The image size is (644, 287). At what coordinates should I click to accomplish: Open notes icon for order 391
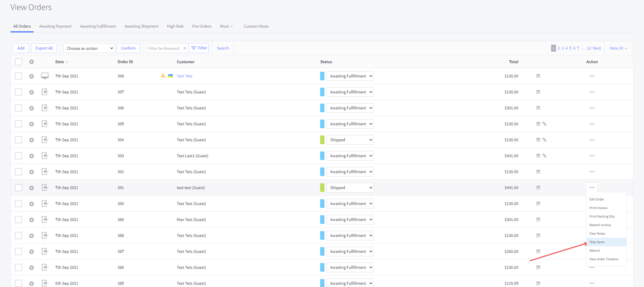[538, 187]
